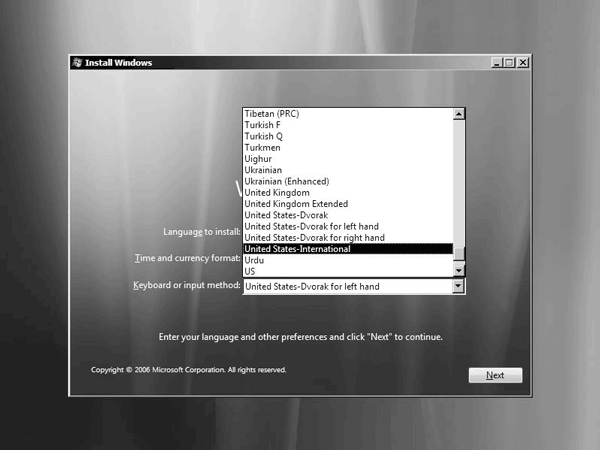Choose Turkish F keyboard layout
Screen dimensions: 600x450
pos(348,125)
